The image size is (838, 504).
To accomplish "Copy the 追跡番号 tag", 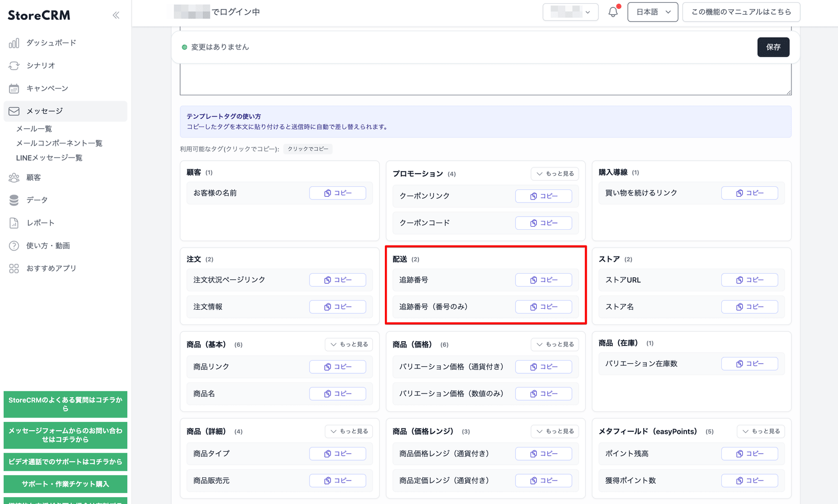I will click(544, 280).
